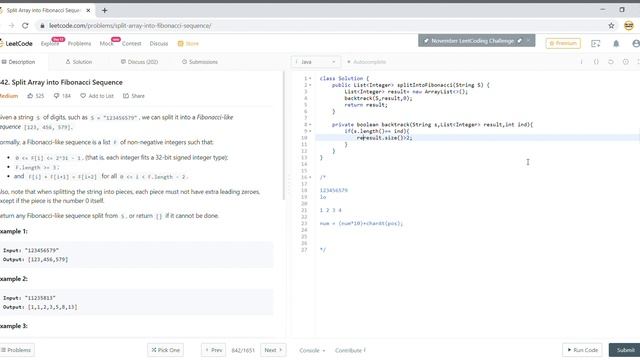Go to next problem with Next
The width and height of the screenshot is (640, 360).
coord(273,350)
